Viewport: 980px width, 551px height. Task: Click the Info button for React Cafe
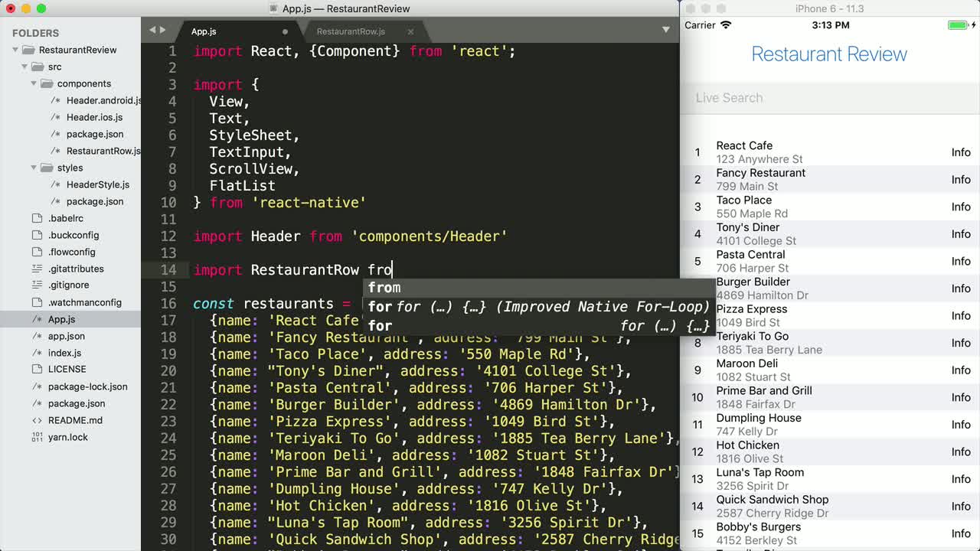(x=961, y=152)
